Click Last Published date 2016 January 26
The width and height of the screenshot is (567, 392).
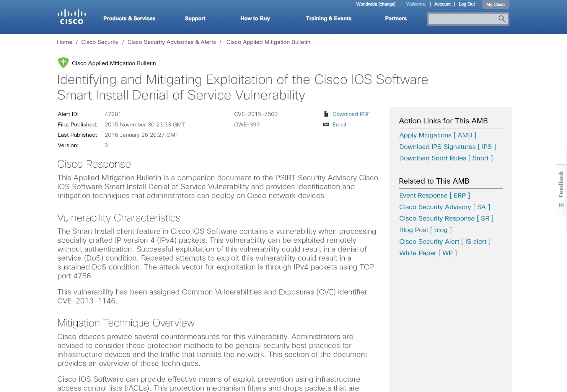pos(142,135)
